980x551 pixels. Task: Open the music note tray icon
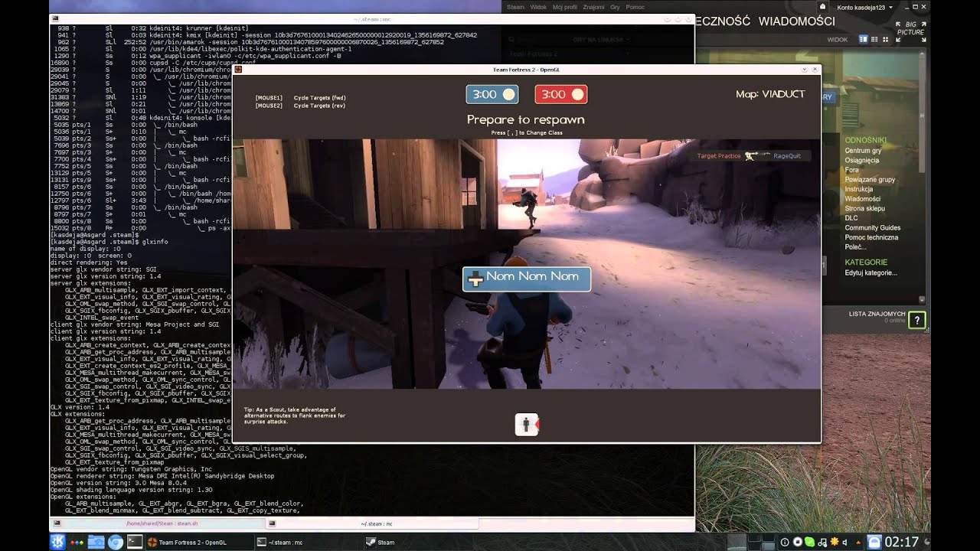tap(823, 542)
